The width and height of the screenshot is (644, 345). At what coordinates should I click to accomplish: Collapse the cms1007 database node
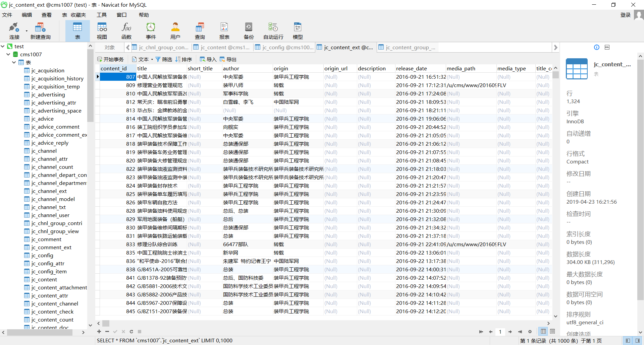tap(8, 54)
